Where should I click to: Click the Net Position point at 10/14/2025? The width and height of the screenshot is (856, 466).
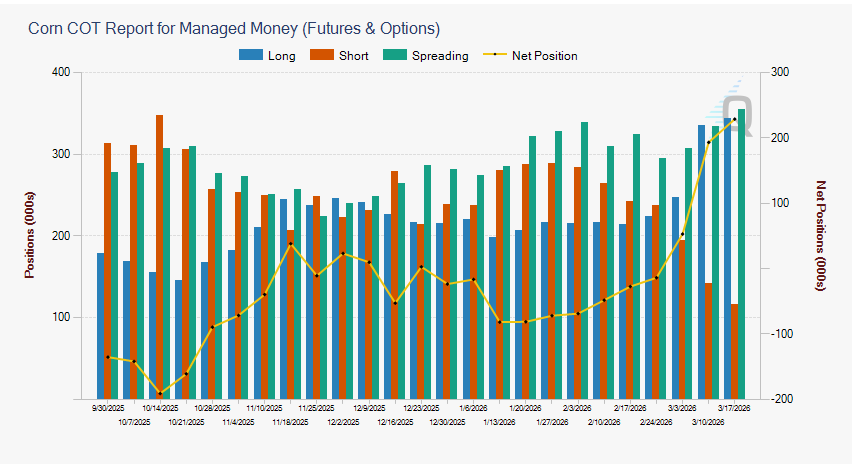[x=160, y=393]
